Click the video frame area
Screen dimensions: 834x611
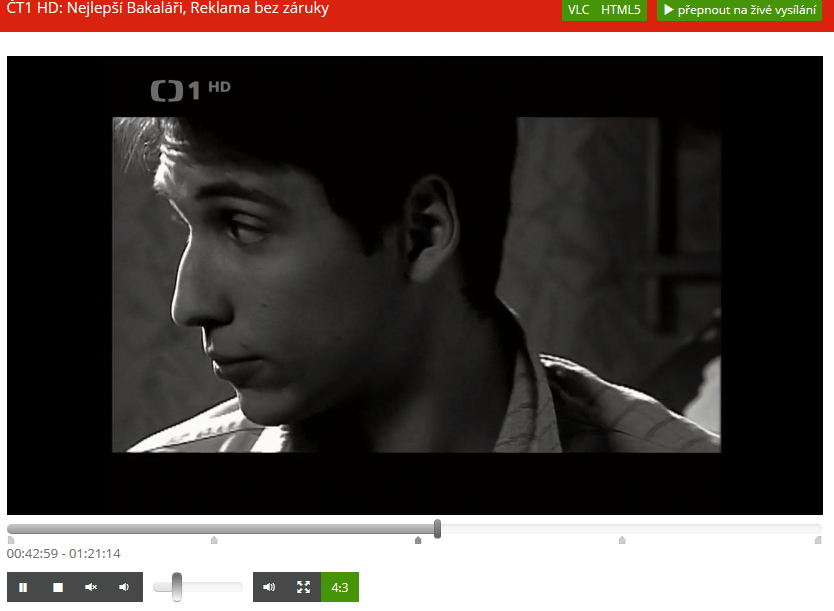click(415, 285)
